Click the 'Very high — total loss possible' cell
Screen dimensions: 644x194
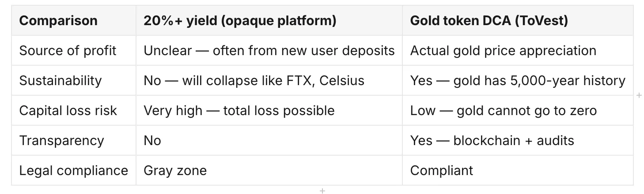coord(269,111)
